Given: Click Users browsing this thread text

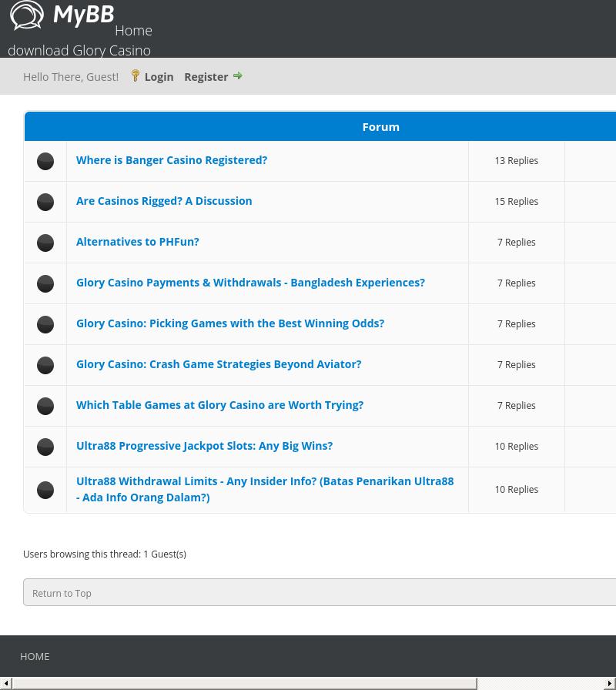Looking at the screenshot, I should point(105,554).
